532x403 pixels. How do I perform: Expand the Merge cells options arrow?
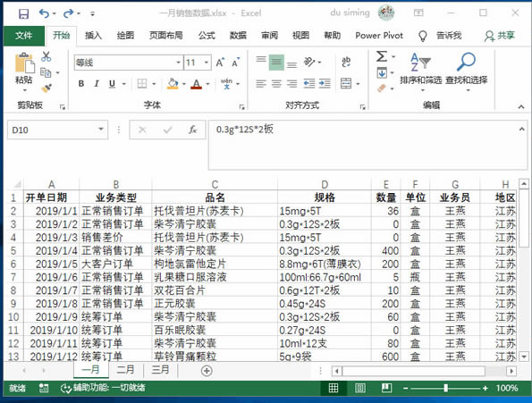point(358,84)
